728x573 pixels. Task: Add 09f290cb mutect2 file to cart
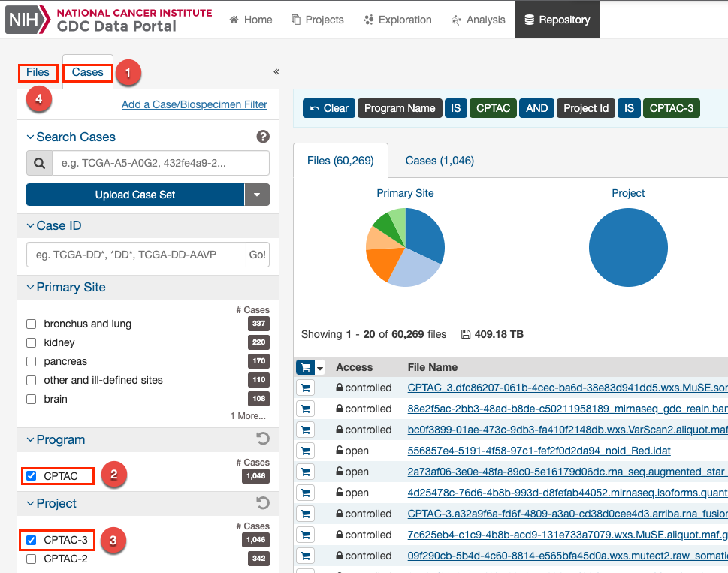[306, 556]
